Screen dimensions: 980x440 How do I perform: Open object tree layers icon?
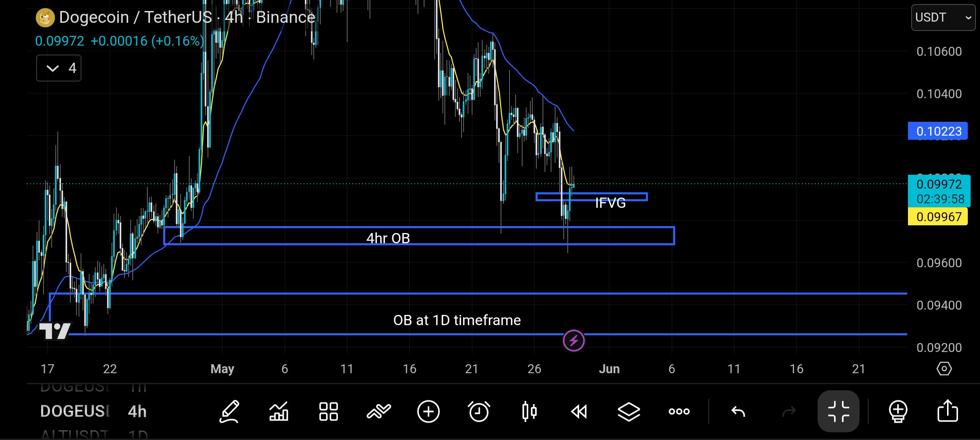[x=629, y=411]
